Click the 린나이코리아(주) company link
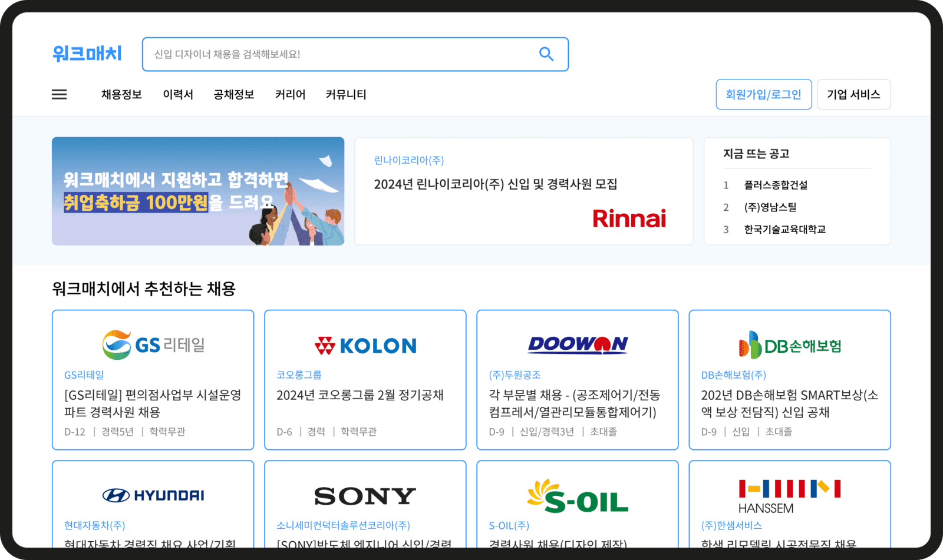 pos(409,160)
